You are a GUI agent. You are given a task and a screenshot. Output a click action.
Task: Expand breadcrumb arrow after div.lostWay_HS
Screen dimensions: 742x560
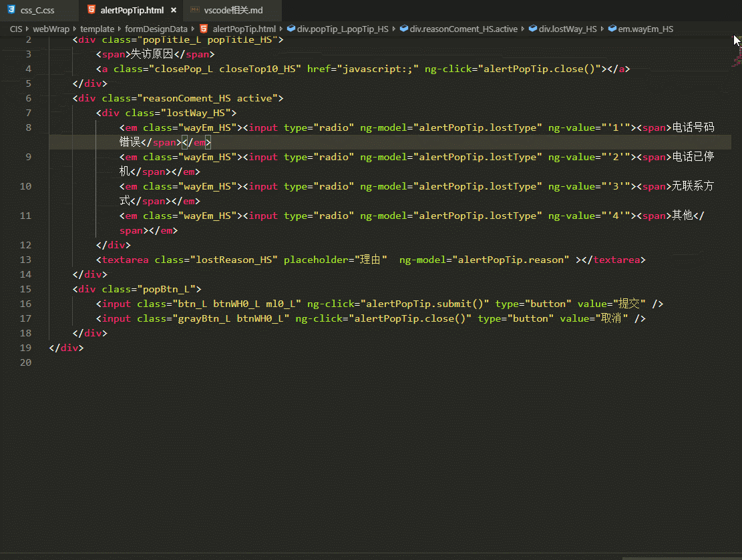tap(602, 29)
